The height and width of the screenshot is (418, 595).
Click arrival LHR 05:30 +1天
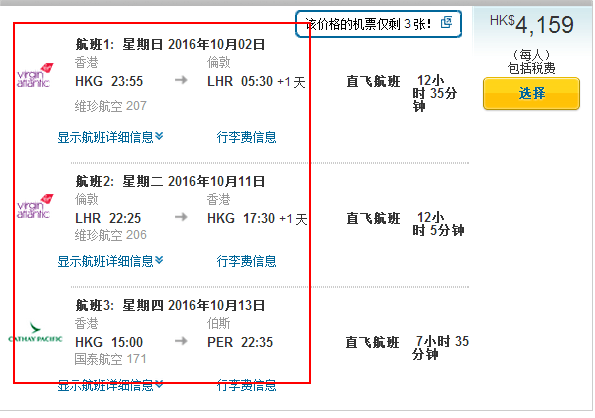256,82
